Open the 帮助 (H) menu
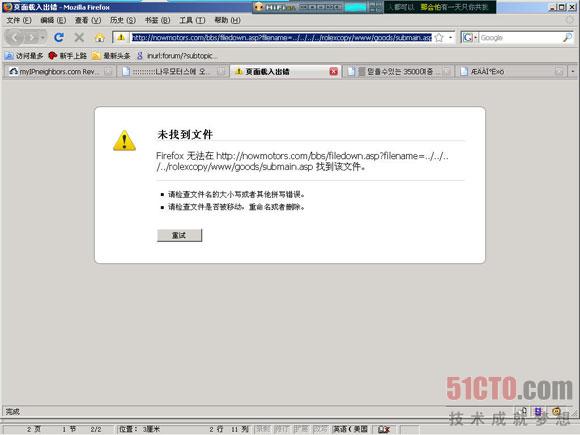Viewport: 580px width, 435px height. 227,20
